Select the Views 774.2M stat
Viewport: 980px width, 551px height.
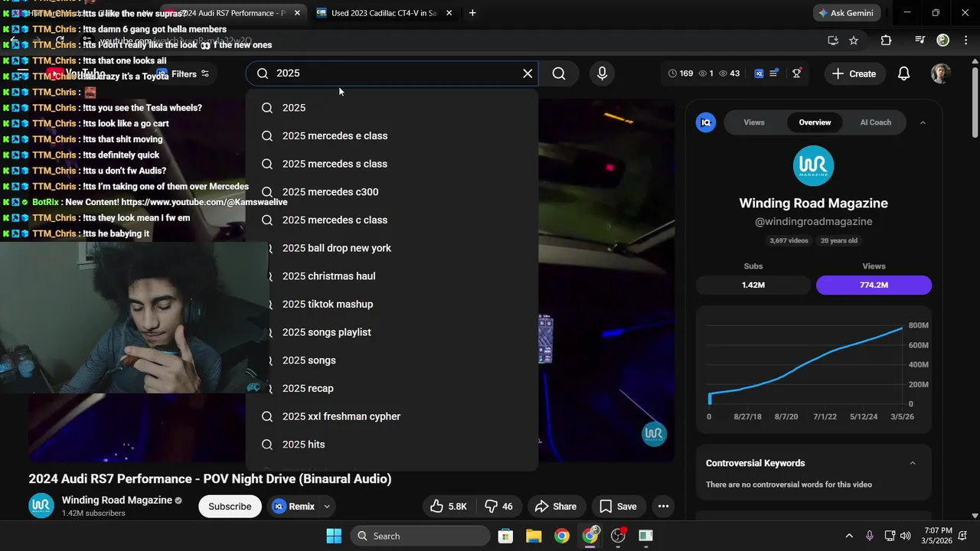874,285
